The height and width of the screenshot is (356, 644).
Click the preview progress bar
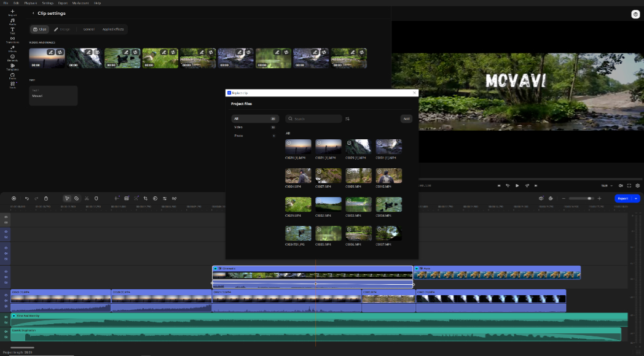coord(530,179)
